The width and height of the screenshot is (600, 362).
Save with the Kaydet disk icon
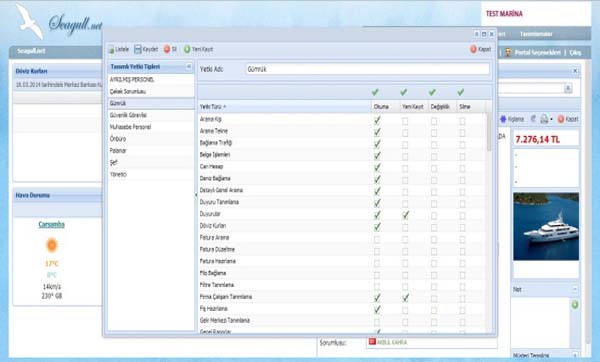click(138, 49)
